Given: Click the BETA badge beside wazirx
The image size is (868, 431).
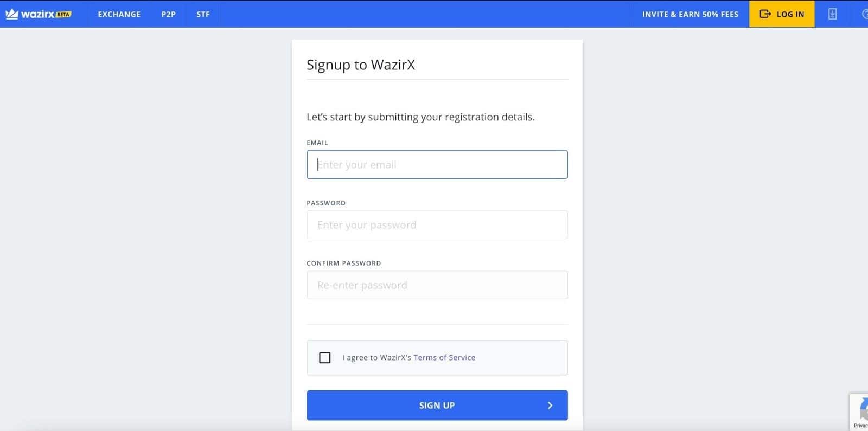Looking at the screenshot, I should click(63, 15).
